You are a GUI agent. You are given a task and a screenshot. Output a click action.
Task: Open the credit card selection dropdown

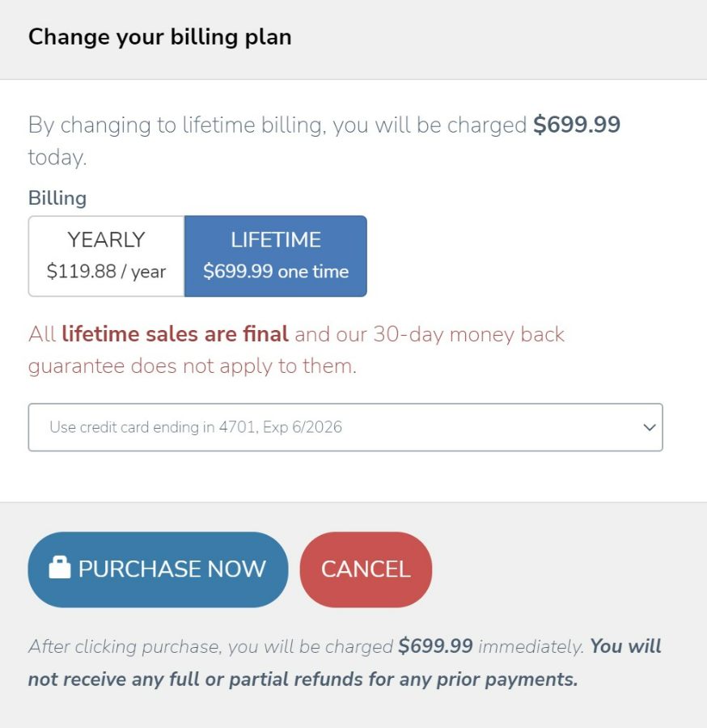pos(345,427)
